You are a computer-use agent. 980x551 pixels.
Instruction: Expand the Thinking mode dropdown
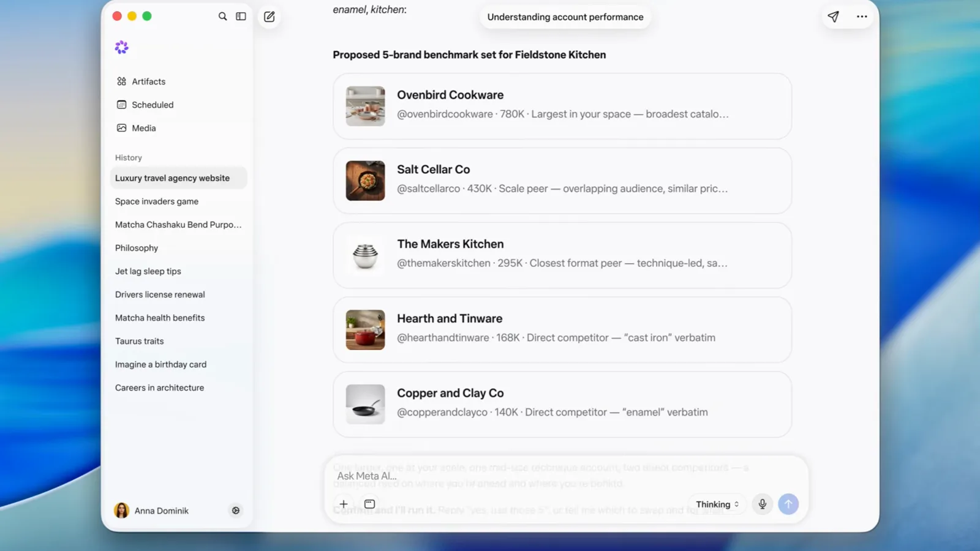pos(717,504)
